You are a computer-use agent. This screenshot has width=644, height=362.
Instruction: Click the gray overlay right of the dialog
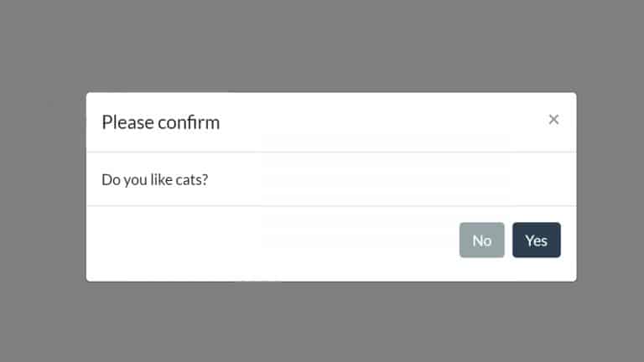(610, 184)
